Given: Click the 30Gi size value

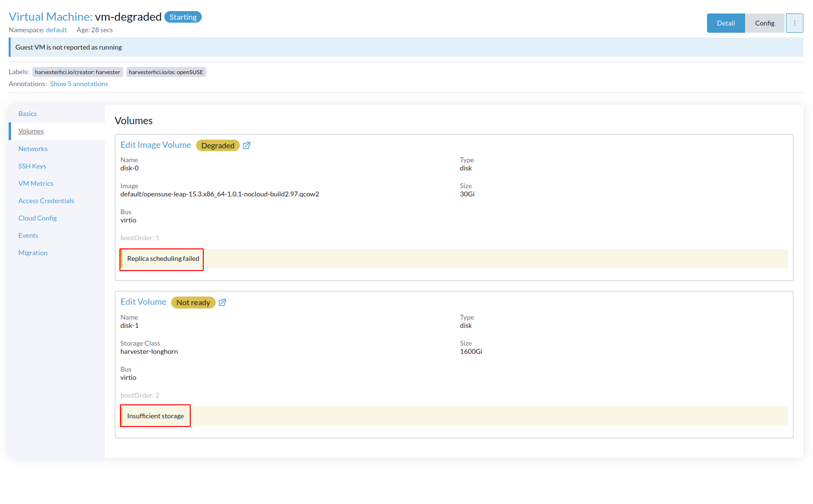Looking at the screenshot, I should tap(467, 194).
